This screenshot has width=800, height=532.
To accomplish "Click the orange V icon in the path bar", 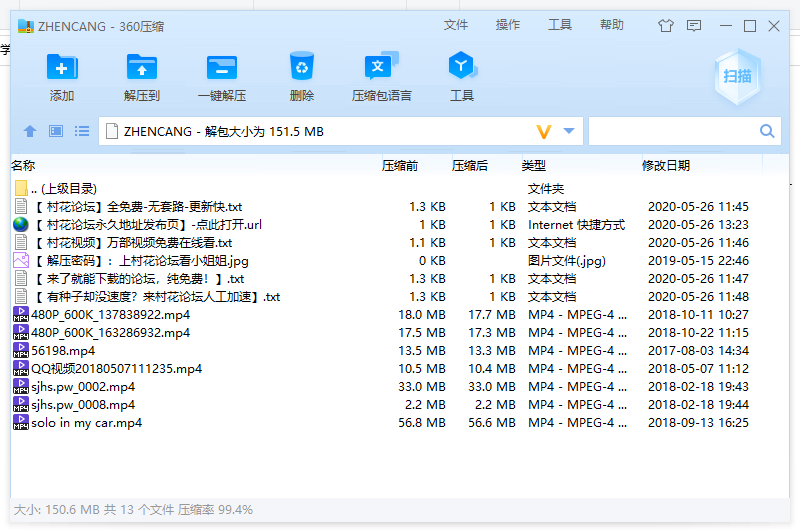I will (x=544, y=132).
